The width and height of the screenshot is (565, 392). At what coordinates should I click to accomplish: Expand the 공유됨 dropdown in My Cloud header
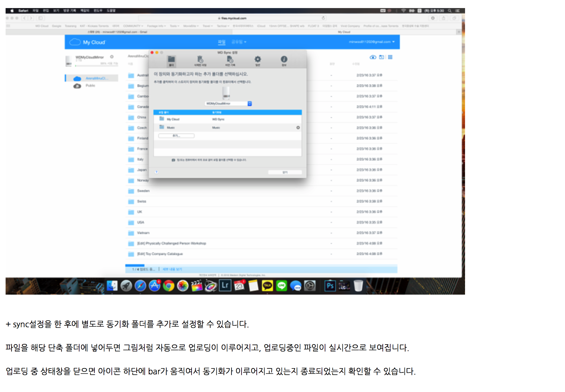pyautogui.click(x=239, y=42)
